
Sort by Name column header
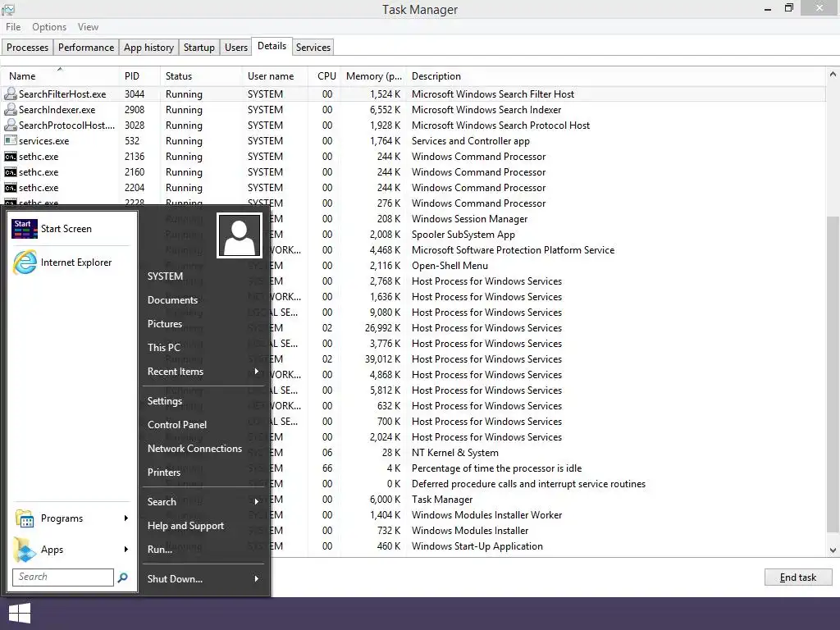pyautogui.click(x=59, y=76)
